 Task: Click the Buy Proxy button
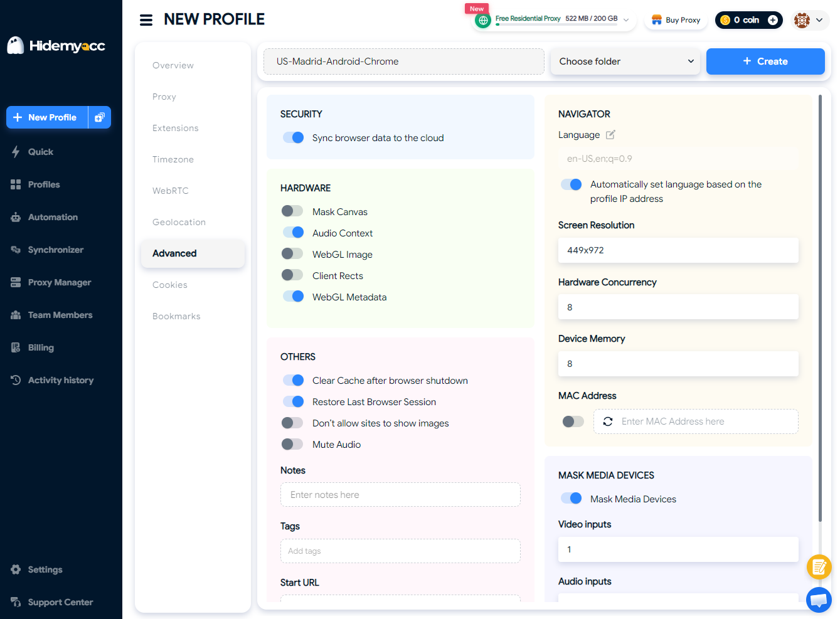(x=676, y=20)
